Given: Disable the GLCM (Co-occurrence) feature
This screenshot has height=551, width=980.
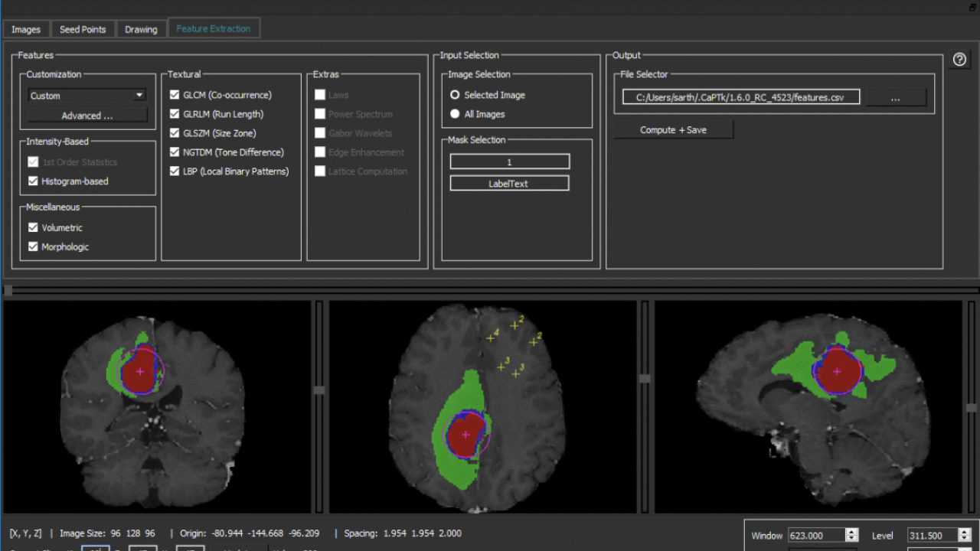Looking at the screenshot, I should click(x=175, y=95).
